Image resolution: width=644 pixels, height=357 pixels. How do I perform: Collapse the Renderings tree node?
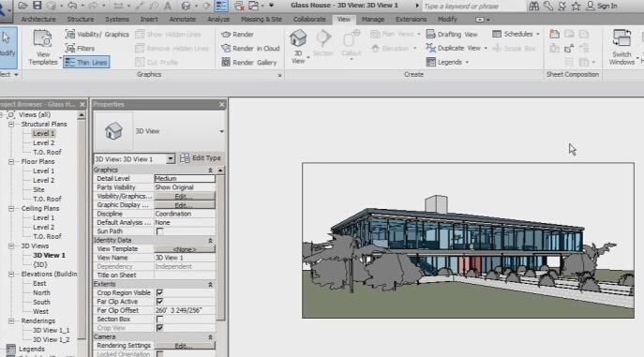[x=11, y=320]
